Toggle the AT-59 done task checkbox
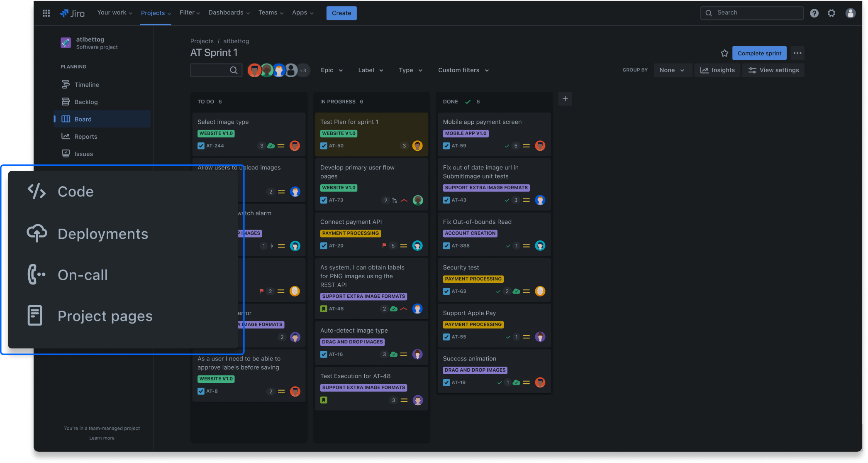 point(446,145)
